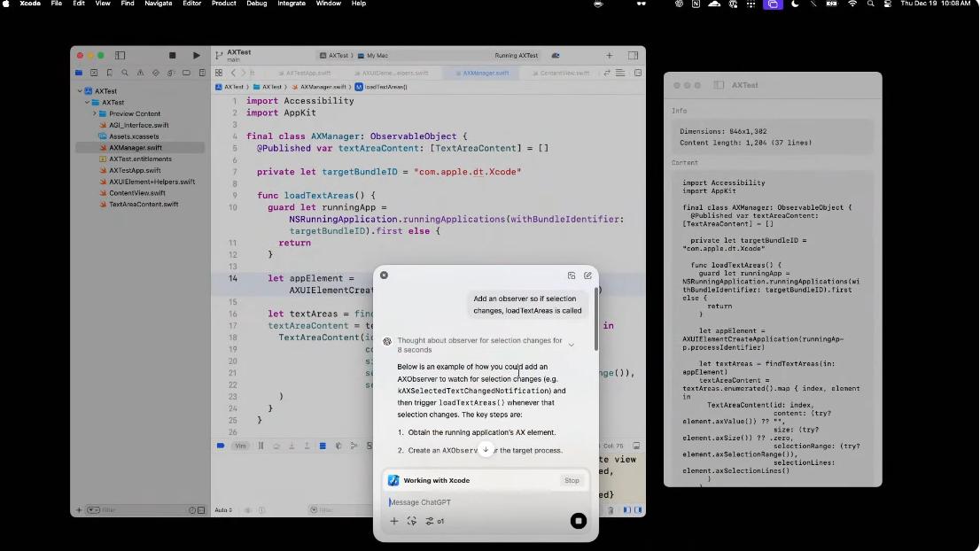Image resolution: width=980 pixels, height=551 pixels.
Task: Open the o1 model selector dropdown
Action: pos(435,521)
